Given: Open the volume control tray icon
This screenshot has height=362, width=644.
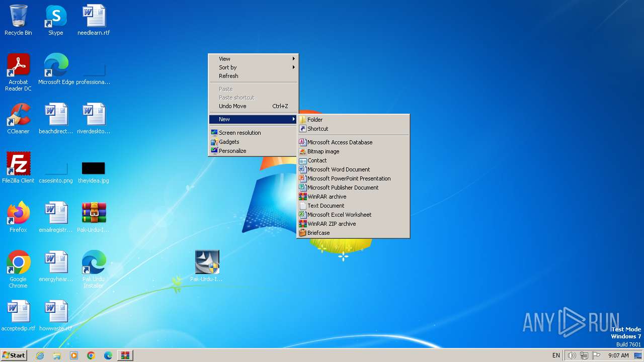Looking at the screenshot, I should 572,355.
